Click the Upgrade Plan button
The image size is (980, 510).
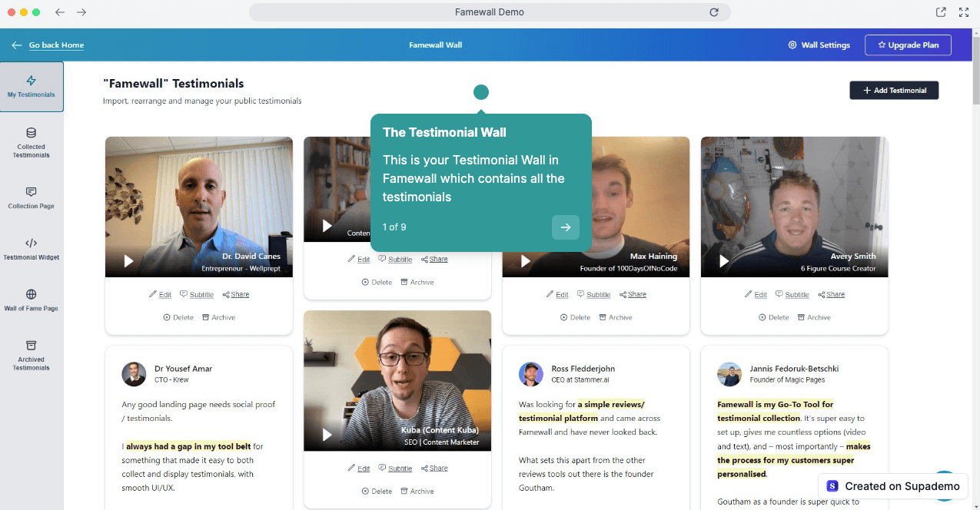coord(908,45)
